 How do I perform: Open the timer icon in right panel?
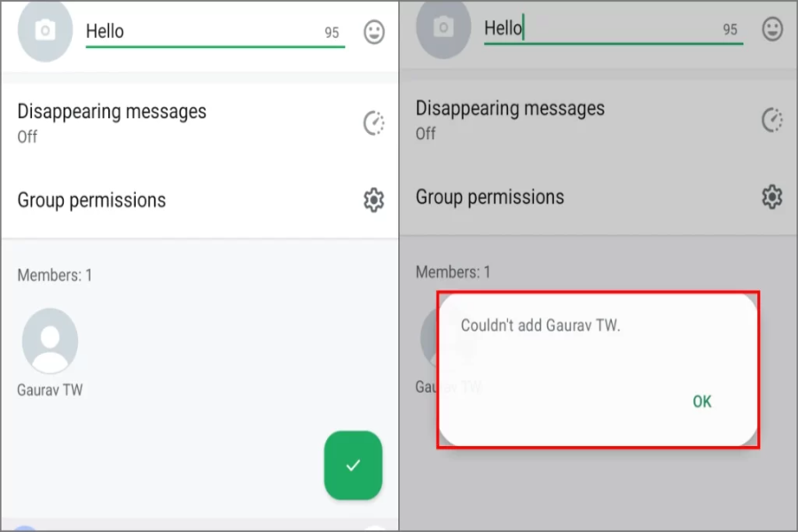pos(772,120)
